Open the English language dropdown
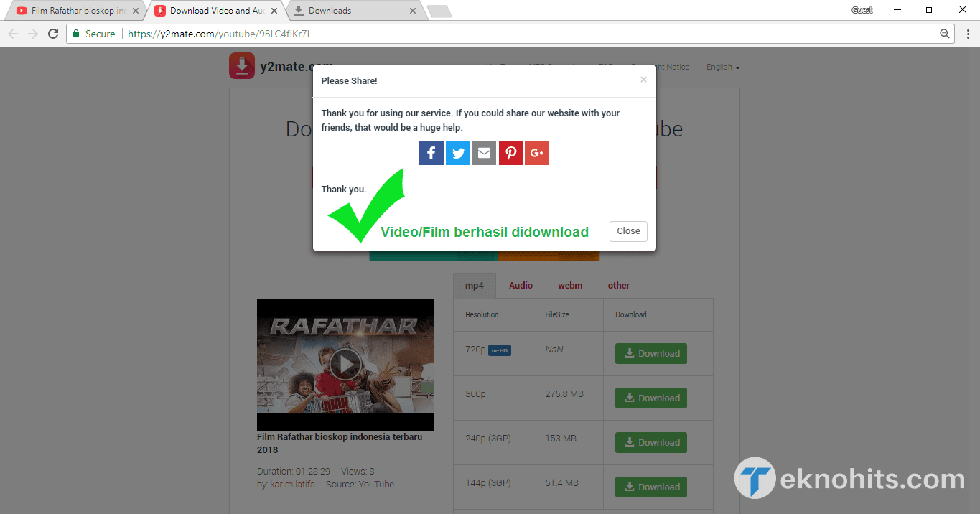This screenshot has height=514, width=980. (723, 67)
